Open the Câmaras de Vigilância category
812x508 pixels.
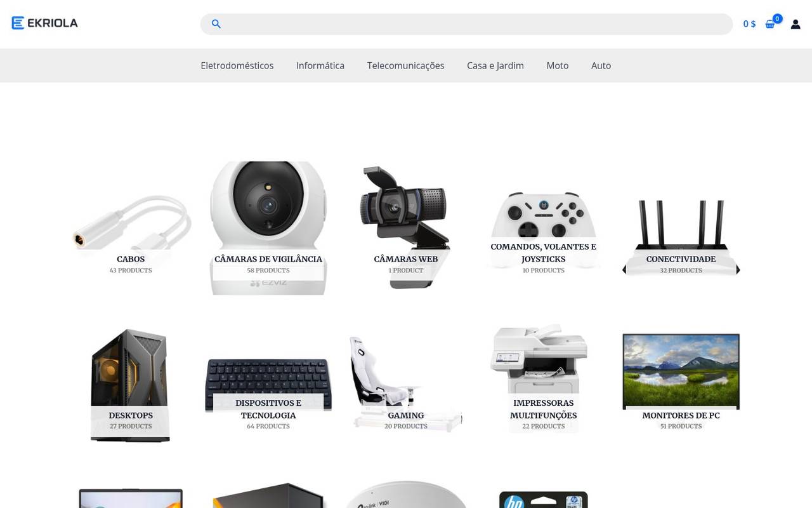[x=268, y=259]
